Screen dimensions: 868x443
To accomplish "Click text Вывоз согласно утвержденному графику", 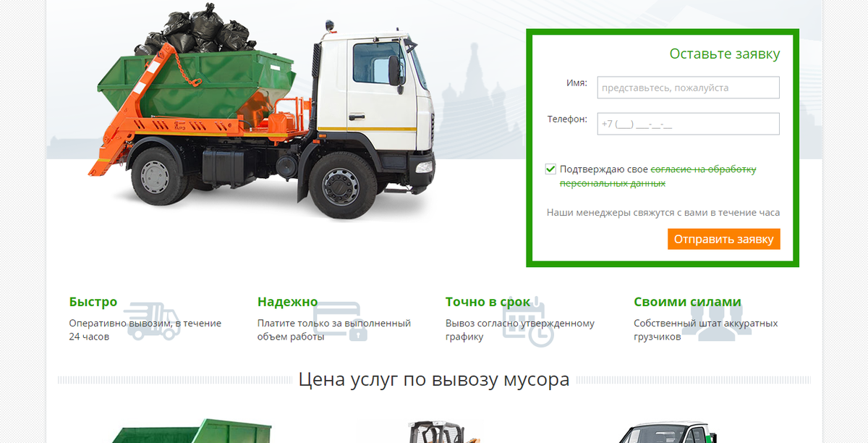I will coord(520,330).
